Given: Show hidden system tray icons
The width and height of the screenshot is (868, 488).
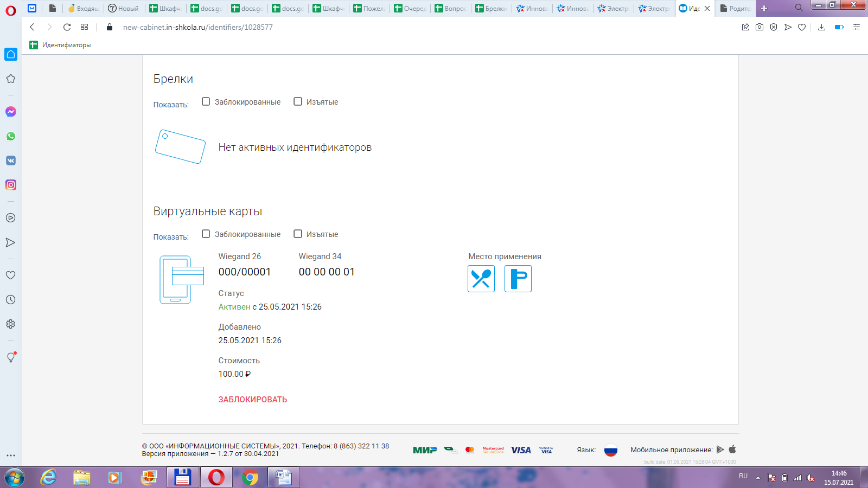Looking at the screenshot, I should (758, 478).
